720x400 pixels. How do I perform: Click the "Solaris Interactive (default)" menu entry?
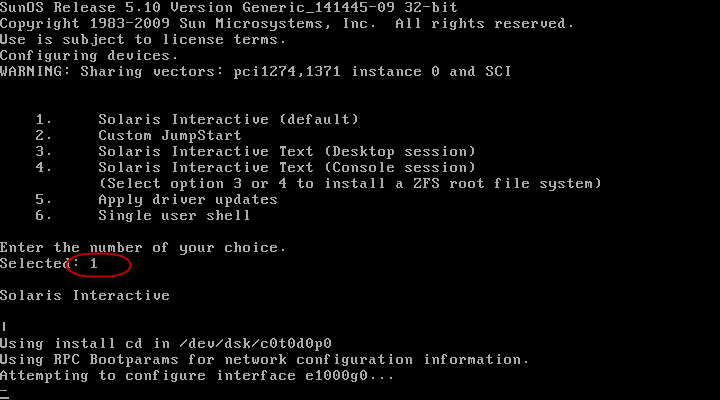pos(228,119)
